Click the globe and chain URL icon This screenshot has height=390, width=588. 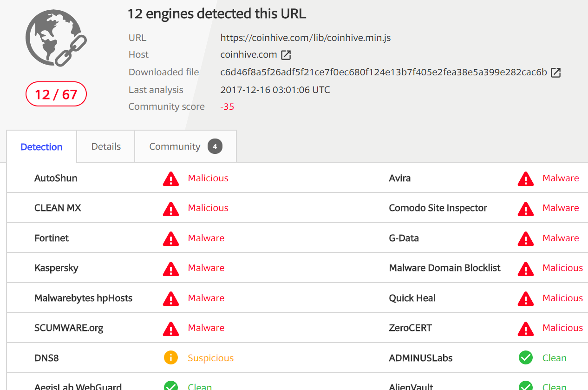tap(56, 38)
